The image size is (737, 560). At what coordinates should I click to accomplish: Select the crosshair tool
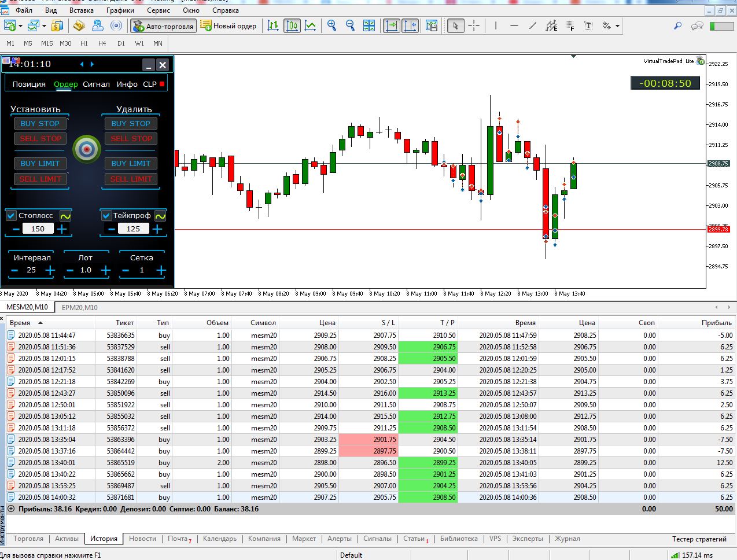474,25
